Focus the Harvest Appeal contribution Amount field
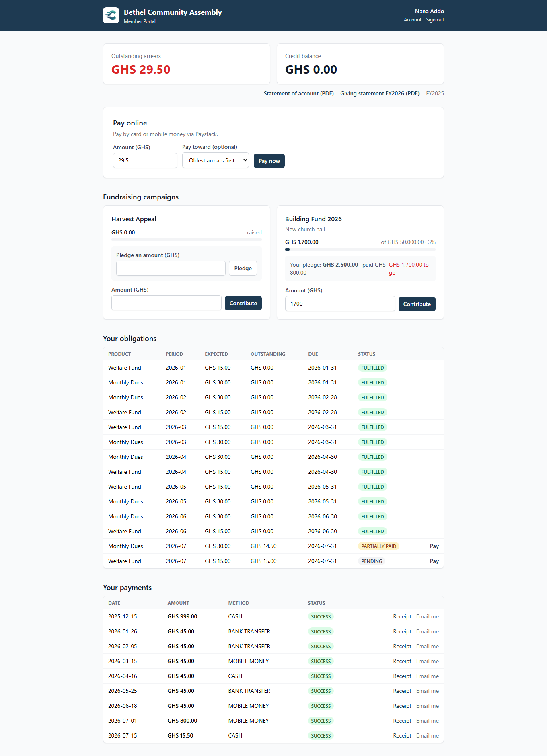547x756 pixels. click(x=167, y=303)
